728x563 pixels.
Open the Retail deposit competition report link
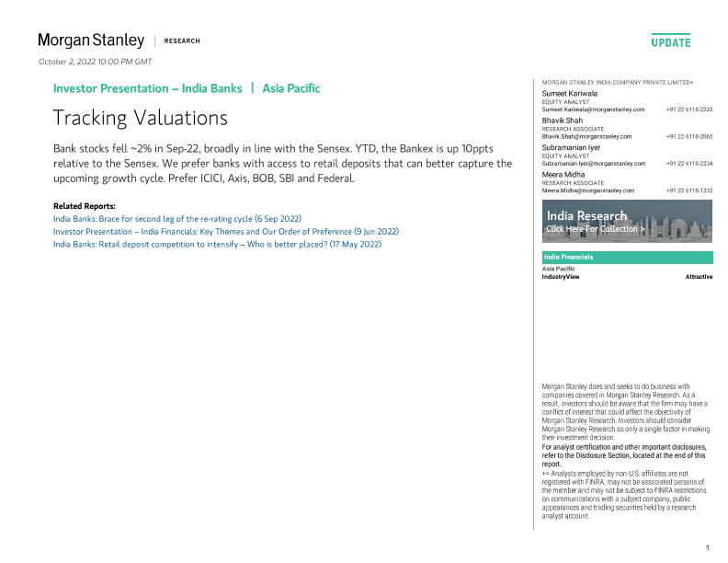[x=216, y=245]
